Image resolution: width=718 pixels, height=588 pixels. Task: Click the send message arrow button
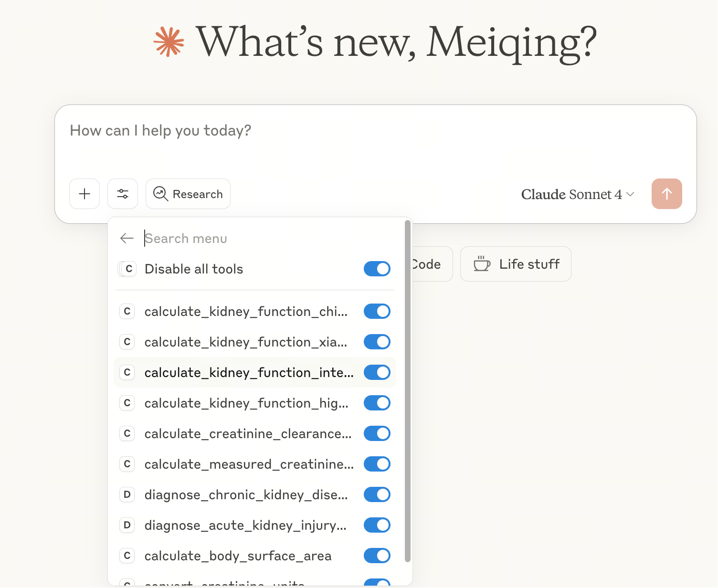667,194
